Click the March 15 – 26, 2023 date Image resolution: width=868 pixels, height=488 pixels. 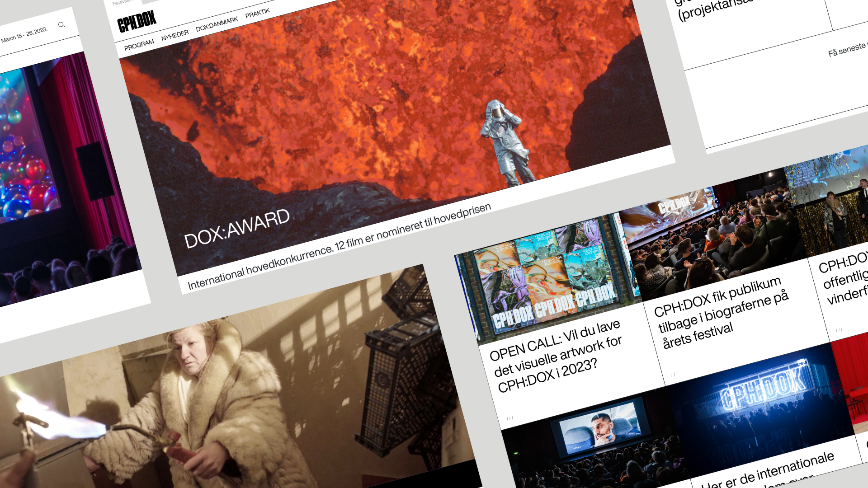[x=24, y=35]
